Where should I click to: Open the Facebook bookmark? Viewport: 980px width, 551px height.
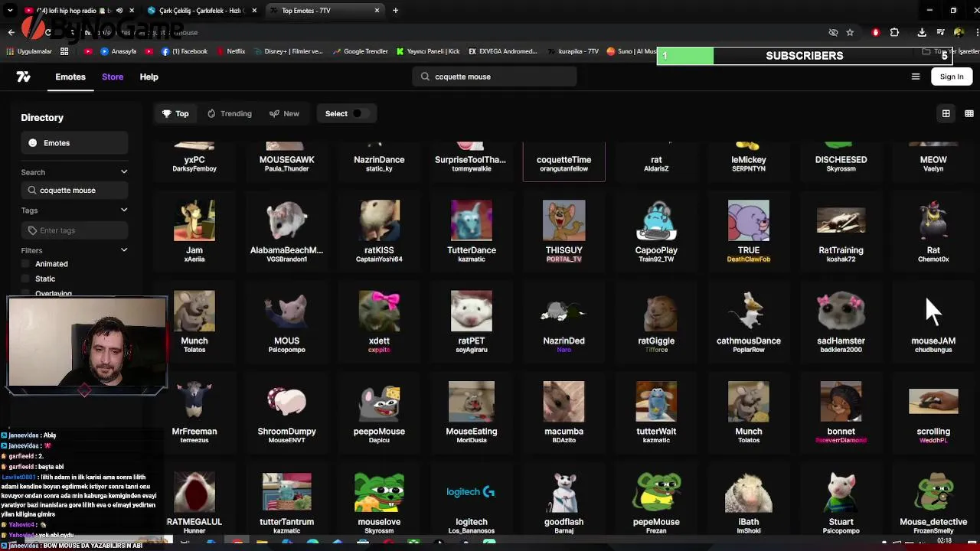point(185,51)
